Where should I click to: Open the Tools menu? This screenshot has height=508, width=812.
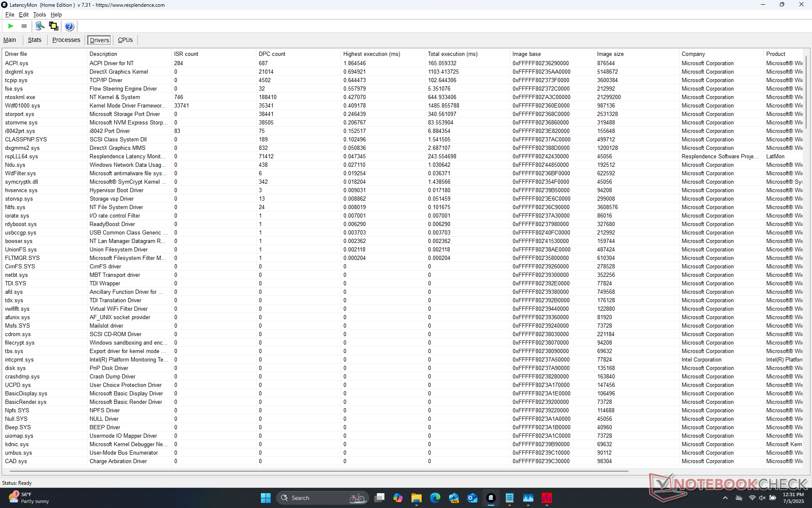pos(39,14)
